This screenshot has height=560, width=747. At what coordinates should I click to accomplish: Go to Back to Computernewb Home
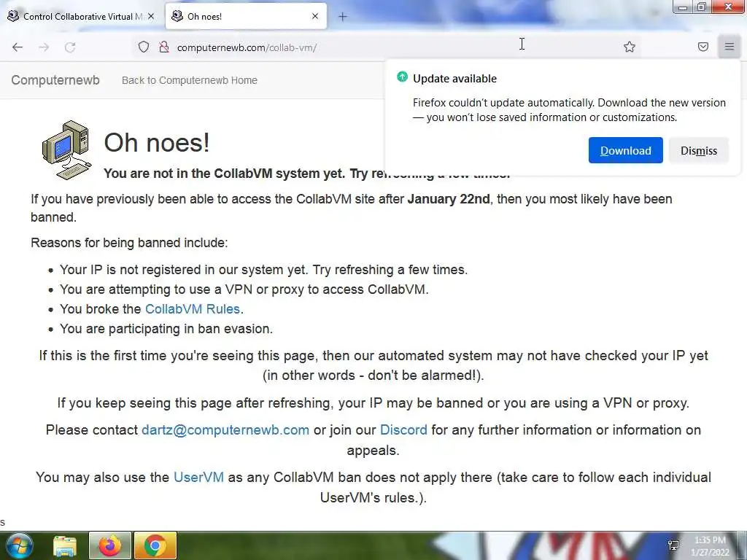[190, 80]
